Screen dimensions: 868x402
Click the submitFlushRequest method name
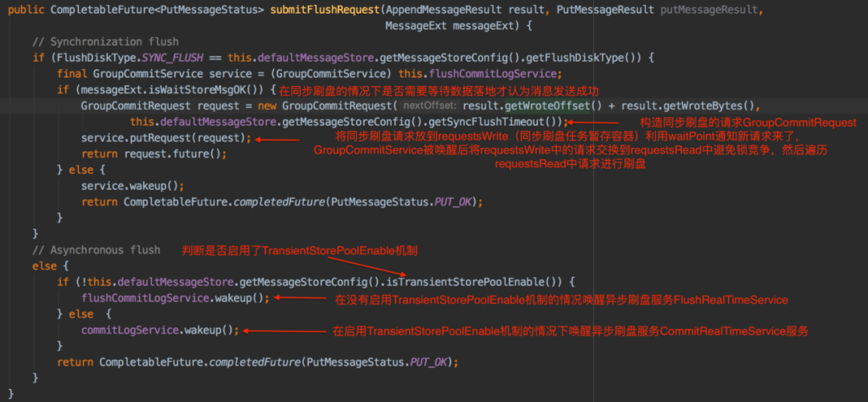(324, 10)
